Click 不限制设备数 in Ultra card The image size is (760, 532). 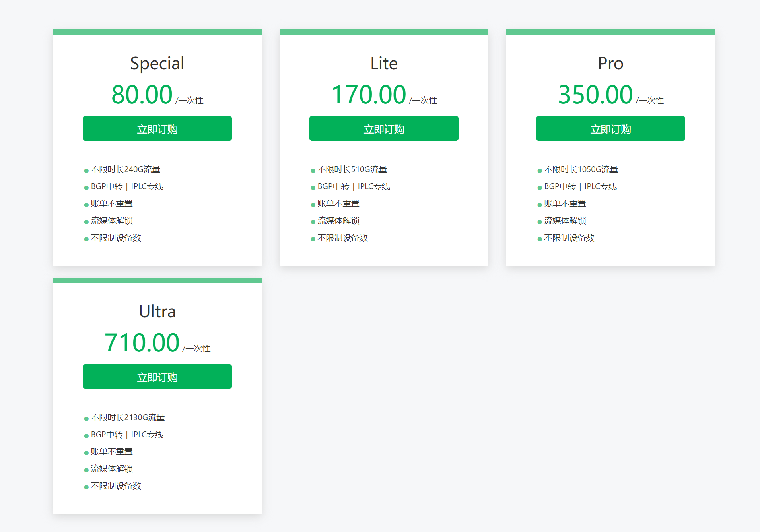[x=116, y=486]
